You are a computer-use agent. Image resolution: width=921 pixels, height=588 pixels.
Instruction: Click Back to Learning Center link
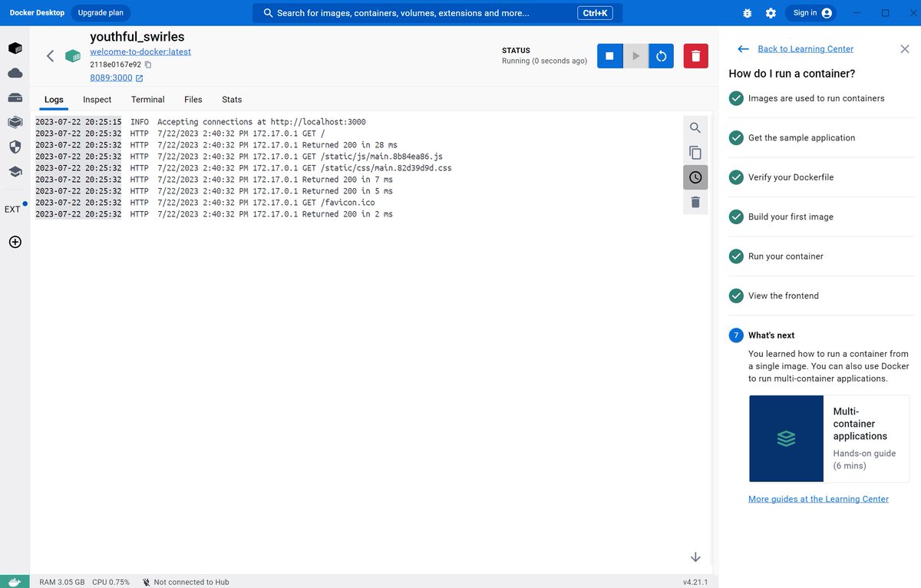click(805, 49)
